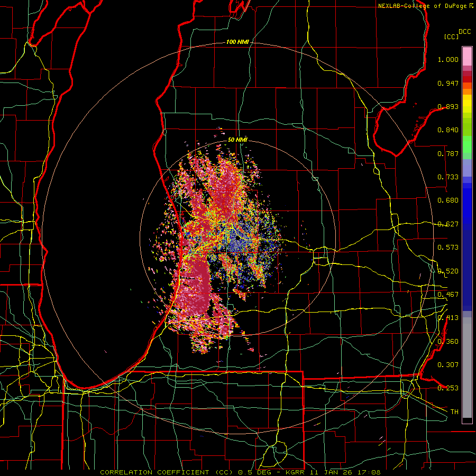Image resolution: width=476 pixels, height=476 pixels.
Task: Pick the bright green swatch above 0.787
Action: [x=467, y=144]
